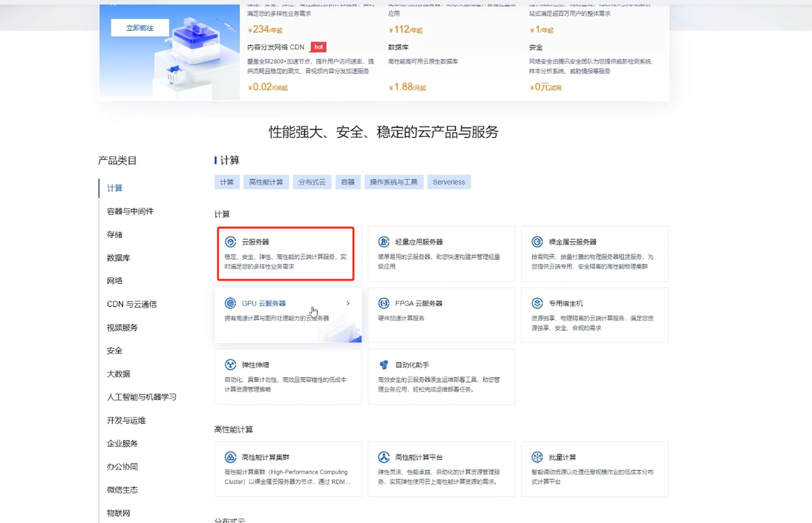Open the 云服务器 product title link
The height and width of the screenshot is (523, 812).
click(x=255, y=242)
